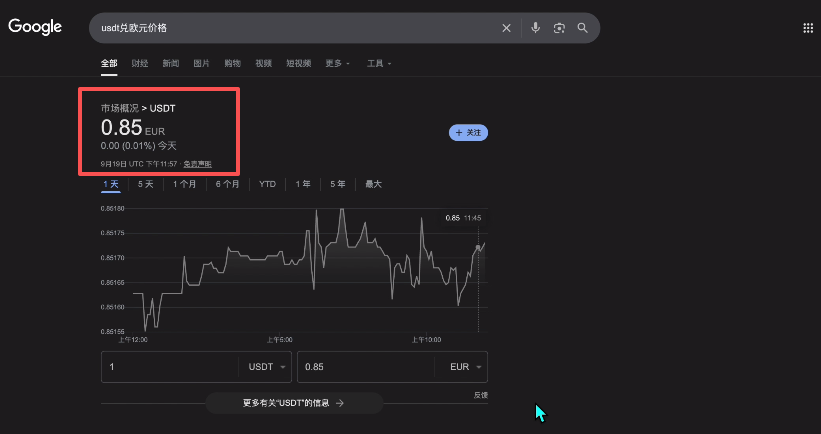Click the 市场概况 breadcrumb link

(118, 107)
